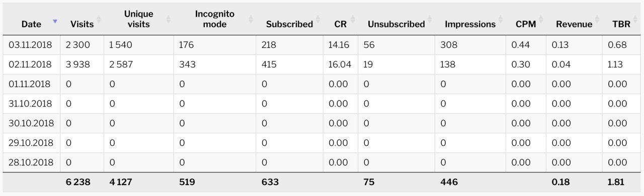This screenshot has width=644, height=196.
Task: Click the total visits value 6 238
Action: click(x=78, y=182)
